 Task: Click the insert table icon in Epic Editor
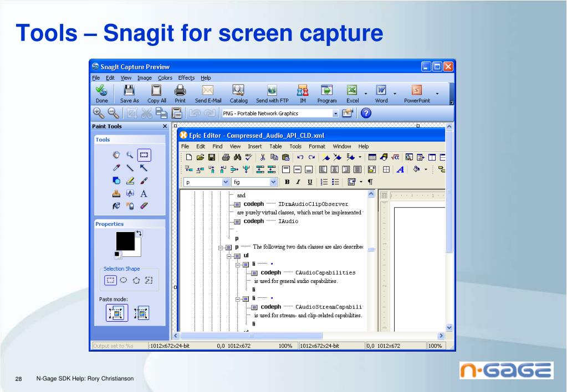click(x=372, y=157)
